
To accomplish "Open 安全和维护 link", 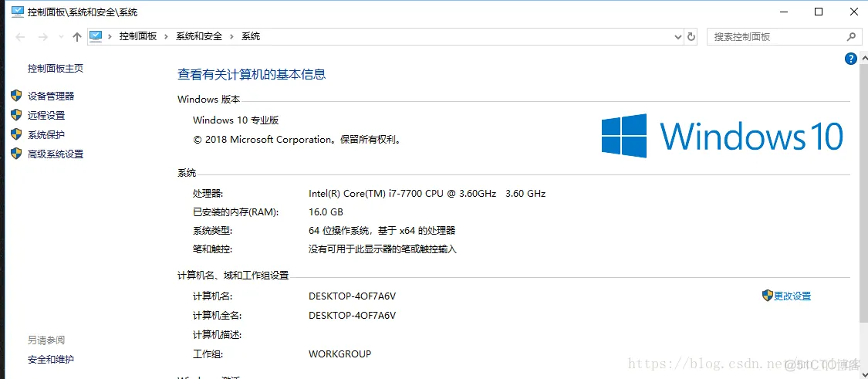I will pos(51,359).
